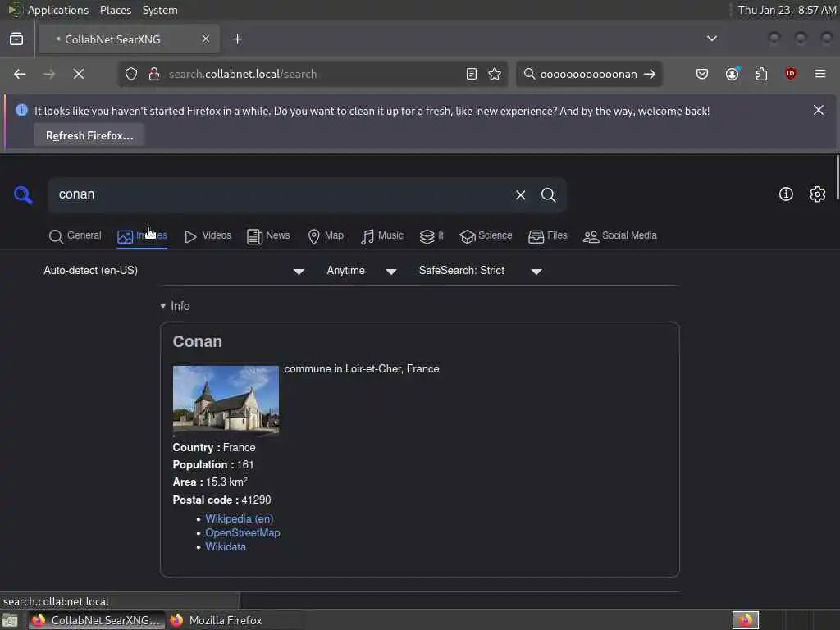Screen dimensions: 840x630
Task: Switch to the Science category tab
Action: 486,235
